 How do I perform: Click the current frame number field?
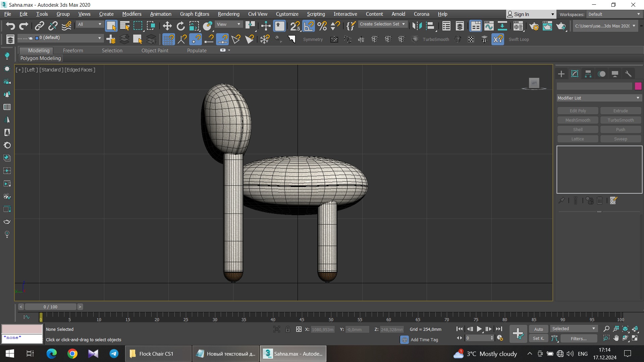pyautogui.click(x=478, y=338)
